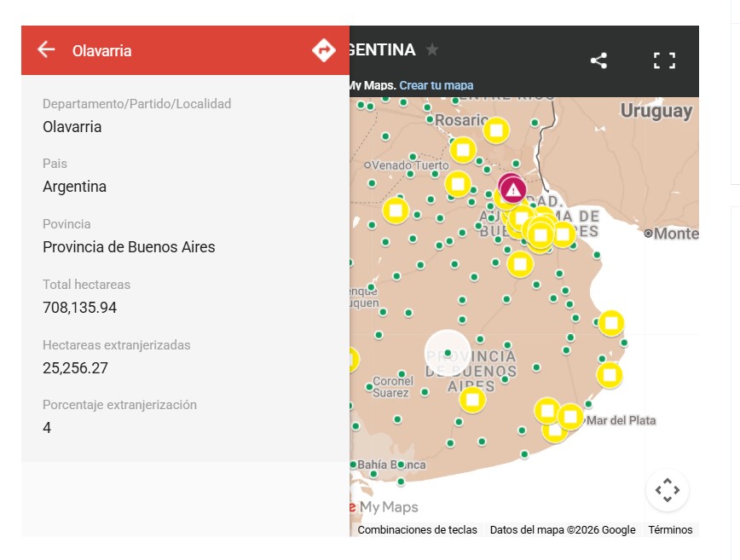The height and width of the screenshot is (560, 740).
Task: Select porcentaje extranjerización value 4
Action: click(x=47, y=428)
